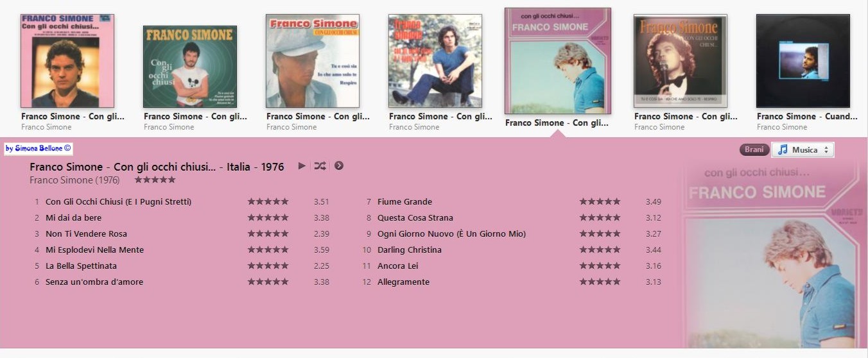Screen dimensions: 868x358
Task: Open the dark Quando album cover on the right
Action: [x=803, y=61]
